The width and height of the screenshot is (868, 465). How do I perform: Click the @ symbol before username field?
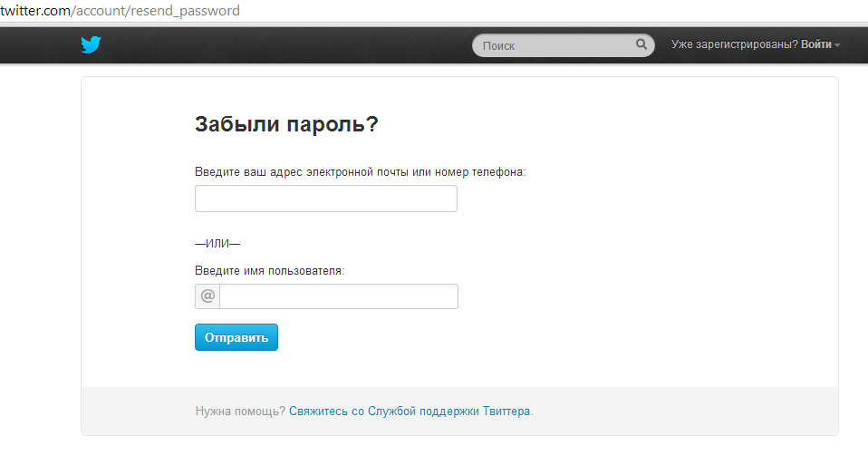[207, 296]
